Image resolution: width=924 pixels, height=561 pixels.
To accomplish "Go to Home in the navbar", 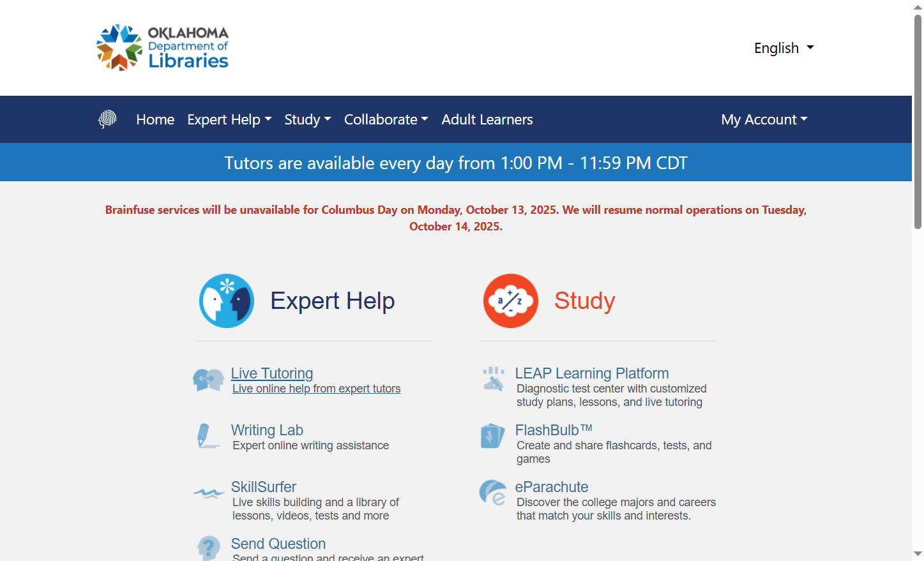I will coord(155,119).
